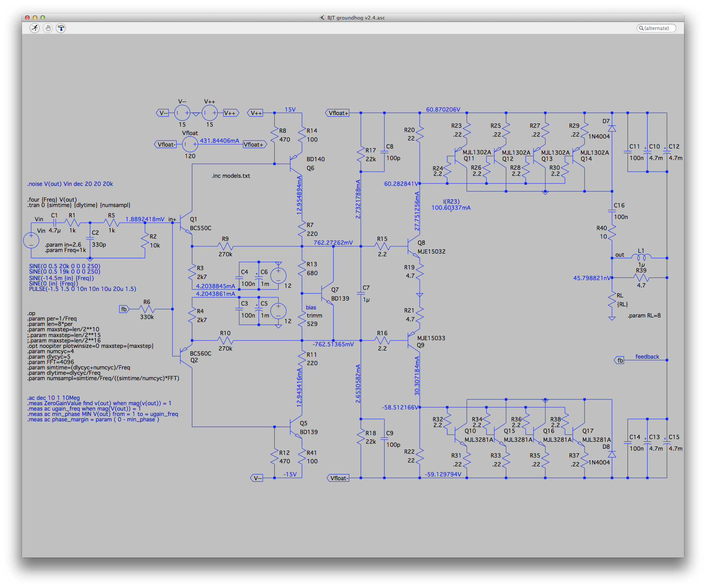Click the .param FFT=4096 line
Viewport: 706px width, 588px height.
(50, 362)
